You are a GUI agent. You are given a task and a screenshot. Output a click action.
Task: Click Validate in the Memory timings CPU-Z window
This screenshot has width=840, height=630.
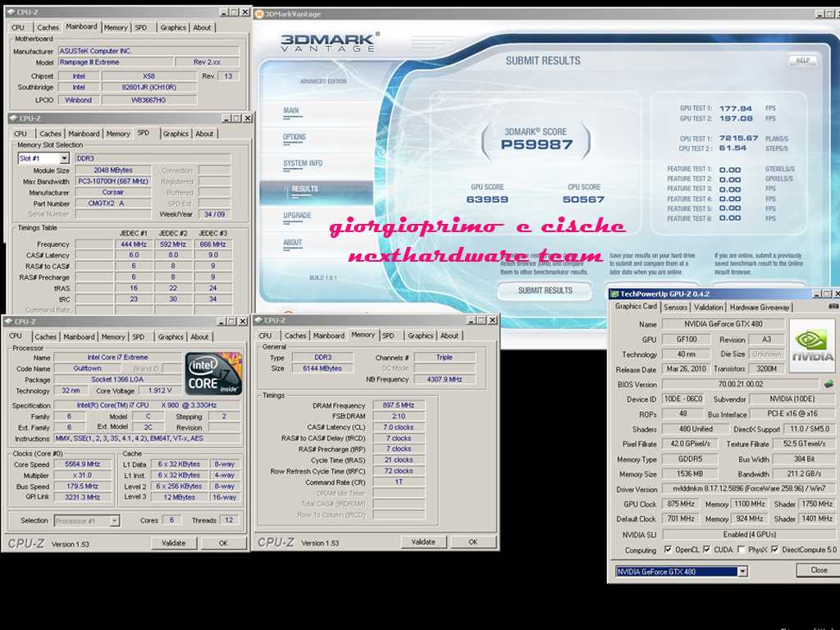click(423, 542)
